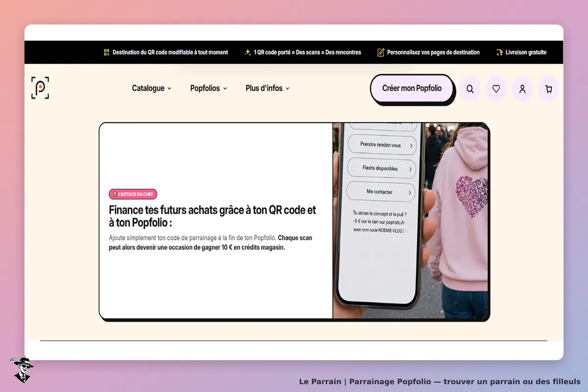Screen dimensions: 588x392
Task: Click the Popfolio logo icon
Action: (x=40, y=88)
